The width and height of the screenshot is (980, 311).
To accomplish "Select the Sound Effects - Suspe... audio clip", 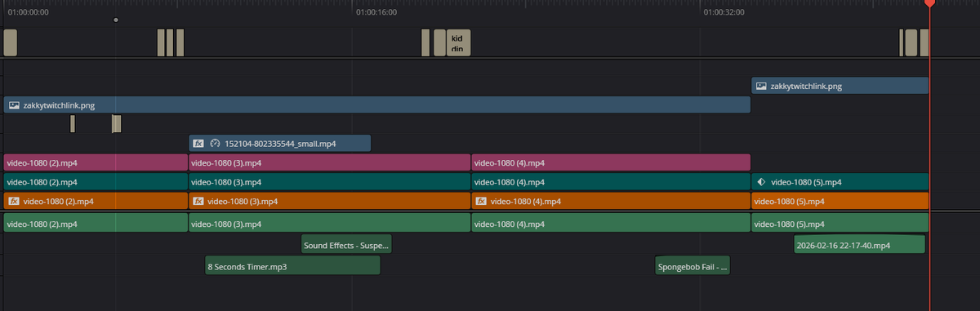I will tap(347, 244).
